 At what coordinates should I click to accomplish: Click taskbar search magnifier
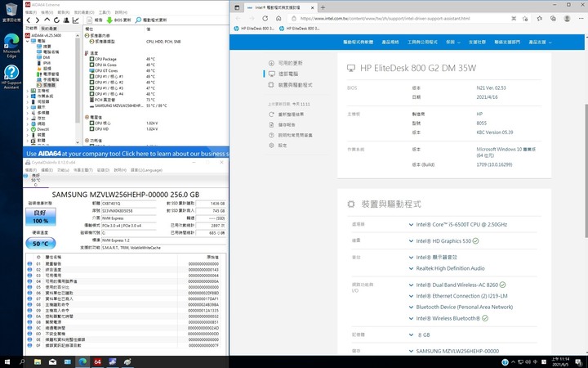point(22,362)
